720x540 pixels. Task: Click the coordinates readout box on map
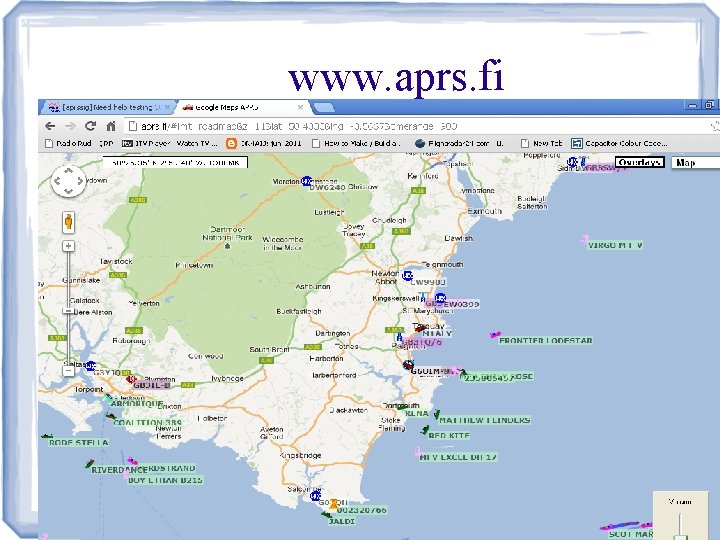pos(175,162)
